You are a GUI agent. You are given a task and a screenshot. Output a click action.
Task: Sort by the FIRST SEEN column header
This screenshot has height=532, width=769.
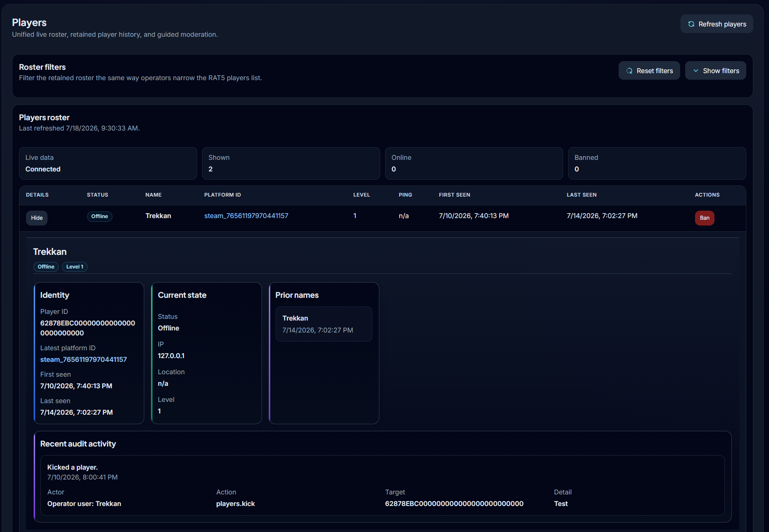click(455, 195)
